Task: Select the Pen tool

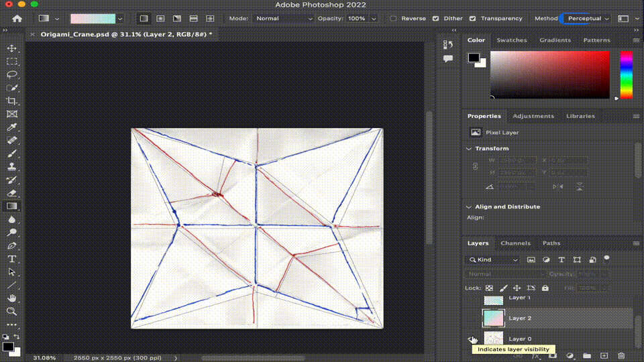Action: click(12, 246)
